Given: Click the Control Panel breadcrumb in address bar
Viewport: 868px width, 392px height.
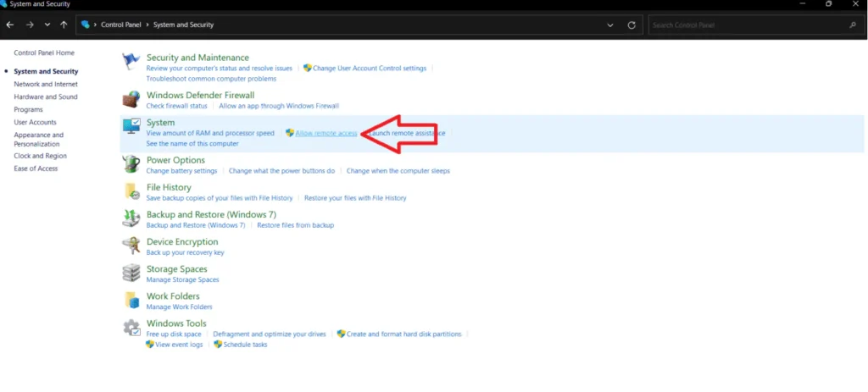Looking at the screenshot, I should click(122, 25).
